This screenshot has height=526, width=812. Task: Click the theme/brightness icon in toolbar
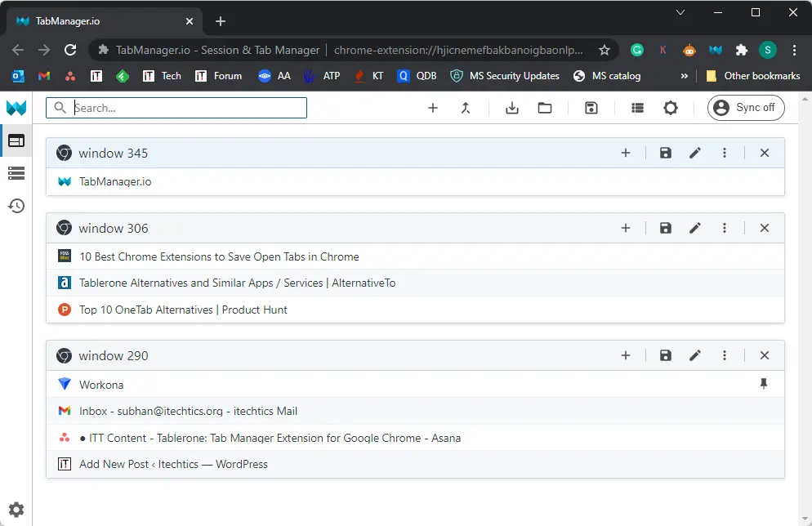click(x=671, y=108)
